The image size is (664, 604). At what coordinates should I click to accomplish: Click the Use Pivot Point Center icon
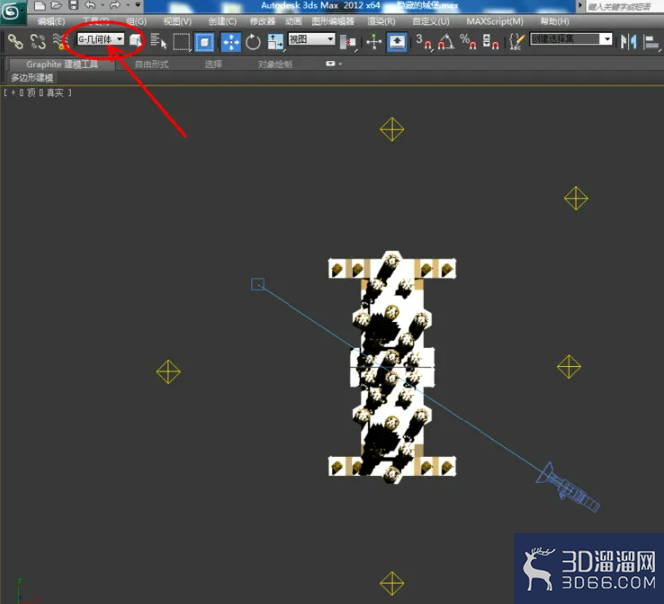tap(348, 42)
